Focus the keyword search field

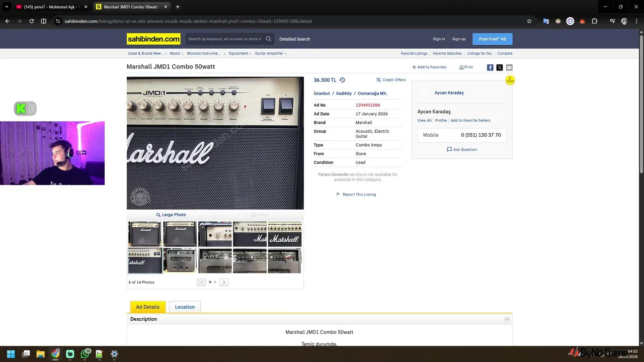point(224,39)
